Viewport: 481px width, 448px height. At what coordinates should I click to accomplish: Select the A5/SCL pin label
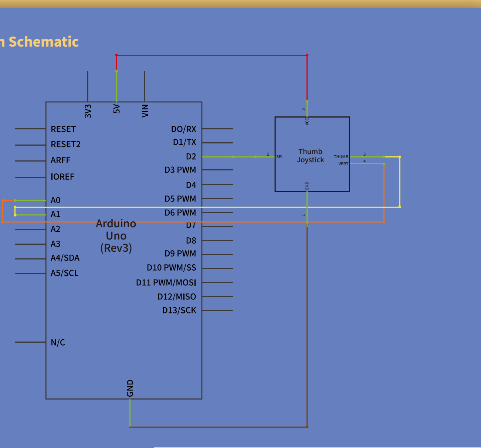[x=65, y=273]
